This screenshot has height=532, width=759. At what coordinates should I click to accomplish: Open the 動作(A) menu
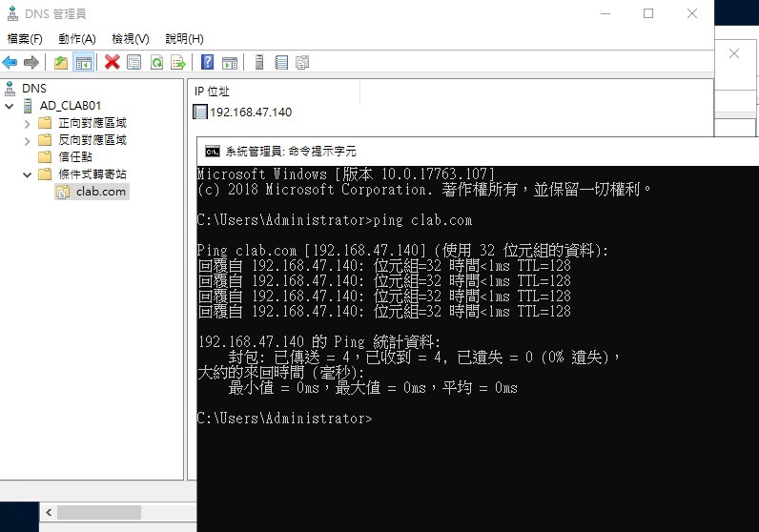77,39
